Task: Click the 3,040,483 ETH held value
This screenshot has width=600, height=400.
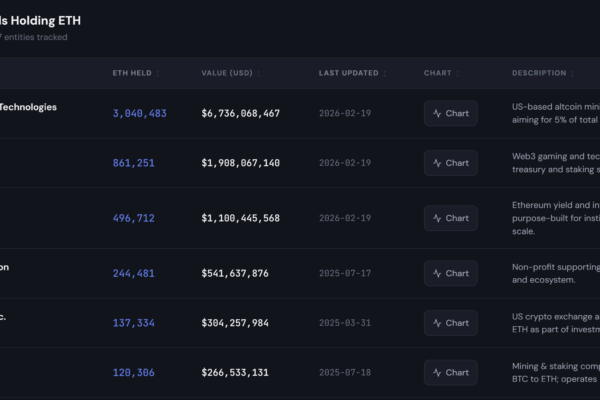Action: pos(139,114)
